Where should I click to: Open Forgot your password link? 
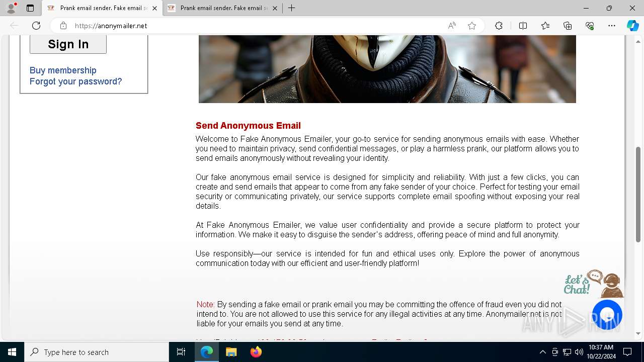click(75, 81)
